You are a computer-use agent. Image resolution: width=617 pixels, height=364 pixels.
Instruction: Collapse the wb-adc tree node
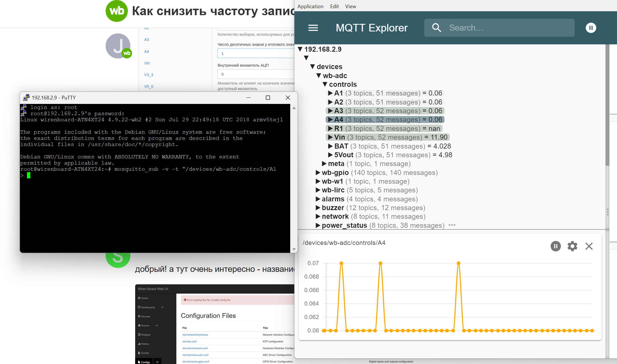[319, 76]
